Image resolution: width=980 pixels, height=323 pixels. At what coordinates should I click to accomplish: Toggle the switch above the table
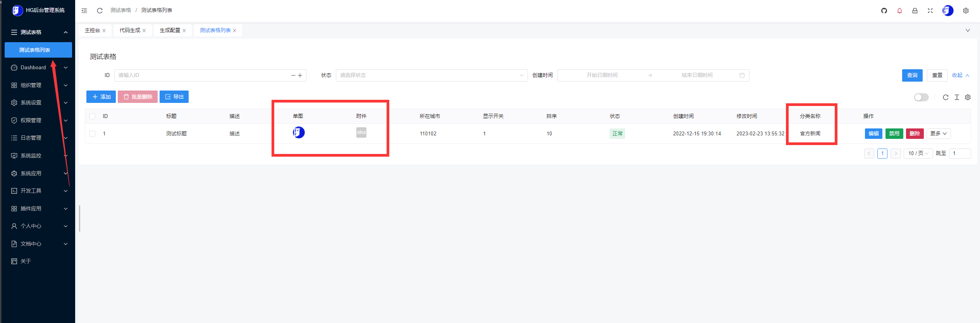(921, 97)
